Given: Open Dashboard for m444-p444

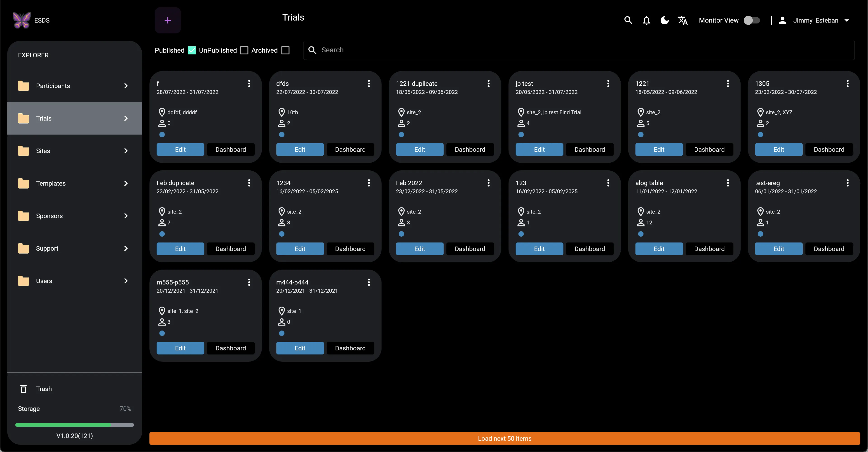Looking at the screenshot, I should [350, 348].
